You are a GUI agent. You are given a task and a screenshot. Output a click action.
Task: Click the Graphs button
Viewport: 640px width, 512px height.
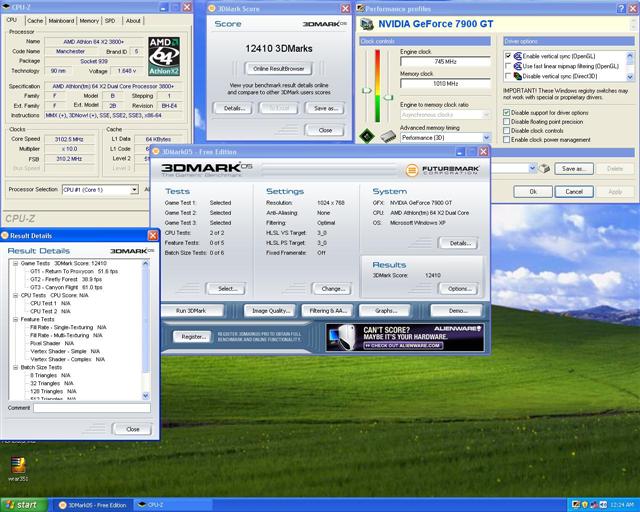386,311
